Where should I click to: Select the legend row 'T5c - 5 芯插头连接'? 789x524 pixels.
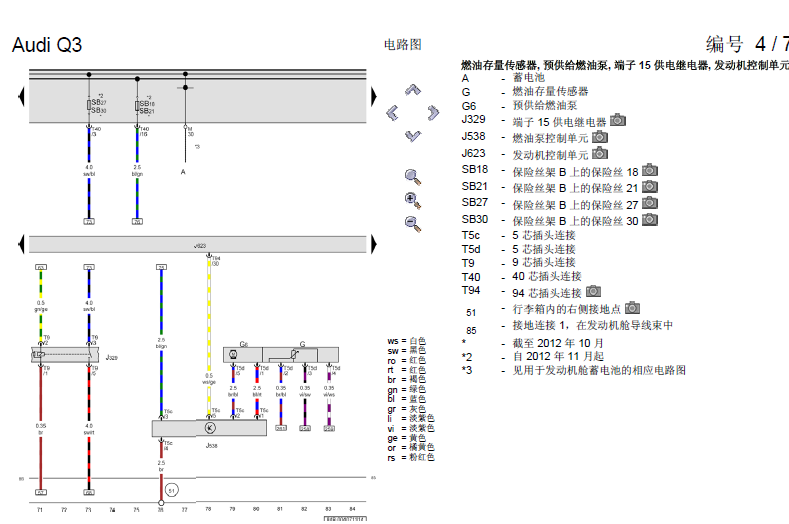518,235
